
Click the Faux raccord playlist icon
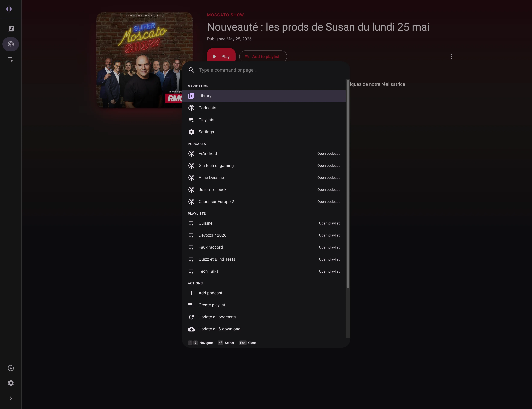(191, 247)
